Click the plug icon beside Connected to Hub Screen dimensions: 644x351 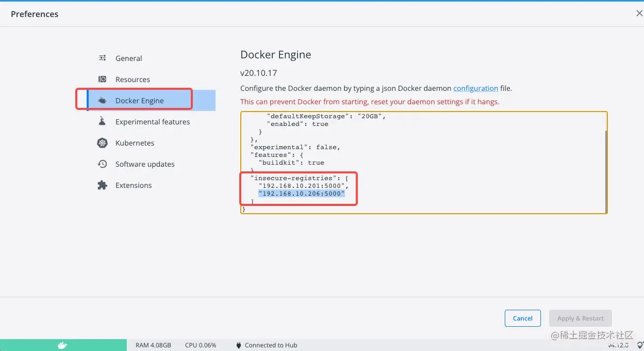tap(239, 345)
